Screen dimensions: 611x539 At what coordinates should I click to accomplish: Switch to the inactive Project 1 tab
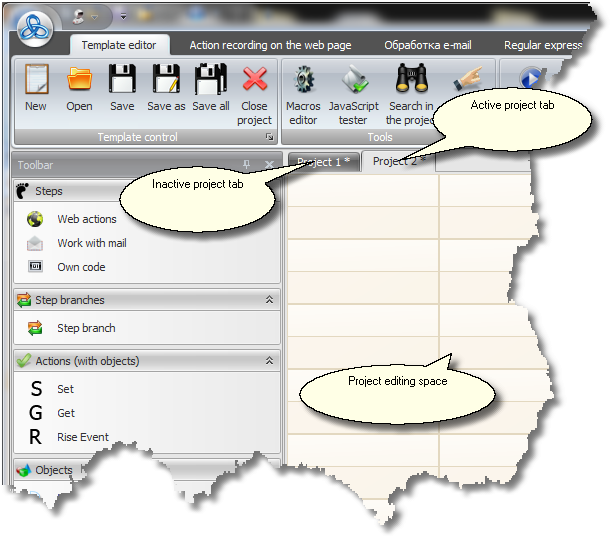coord(323,162)
